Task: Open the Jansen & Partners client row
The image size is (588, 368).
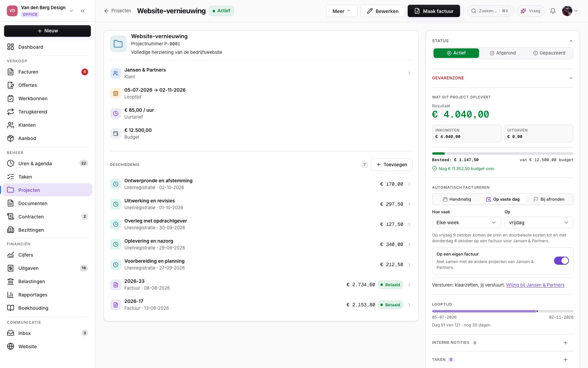Action: (x=261, y=73)
